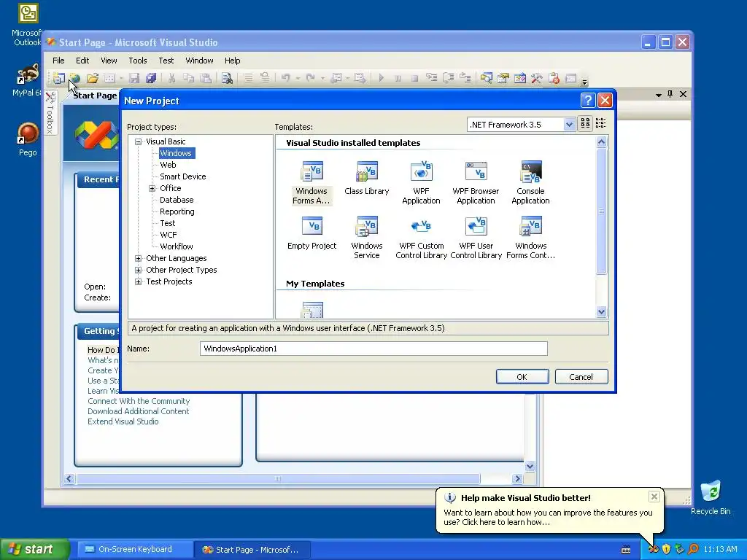Click the Open File toolbar icon
The height and width of the screenshot is (560, 747).
(x=93, y=78)
